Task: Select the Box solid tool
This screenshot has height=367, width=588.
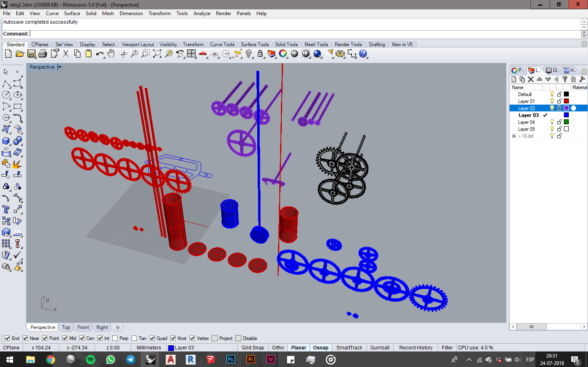Action: [x=6, y=141]
